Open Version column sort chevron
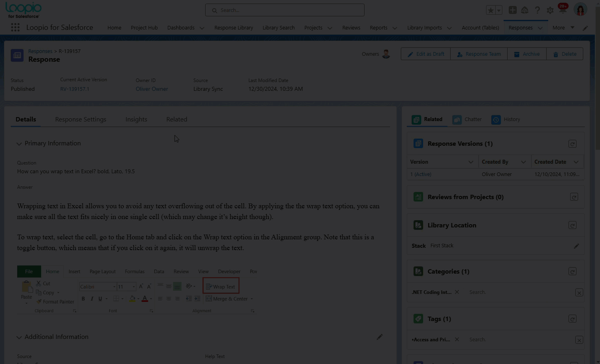This screenshot has width=600, height=364. pyautogui.click(x=471, y=162)
